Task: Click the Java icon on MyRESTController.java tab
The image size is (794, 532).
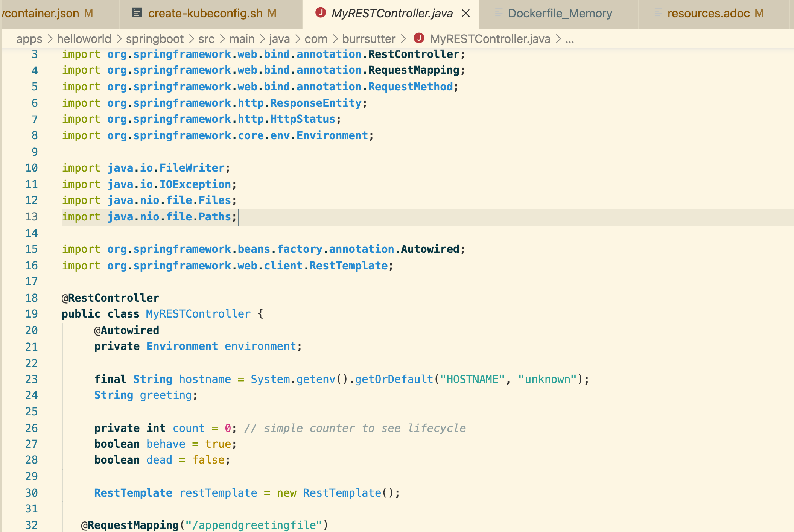Action: click(320, 13)
